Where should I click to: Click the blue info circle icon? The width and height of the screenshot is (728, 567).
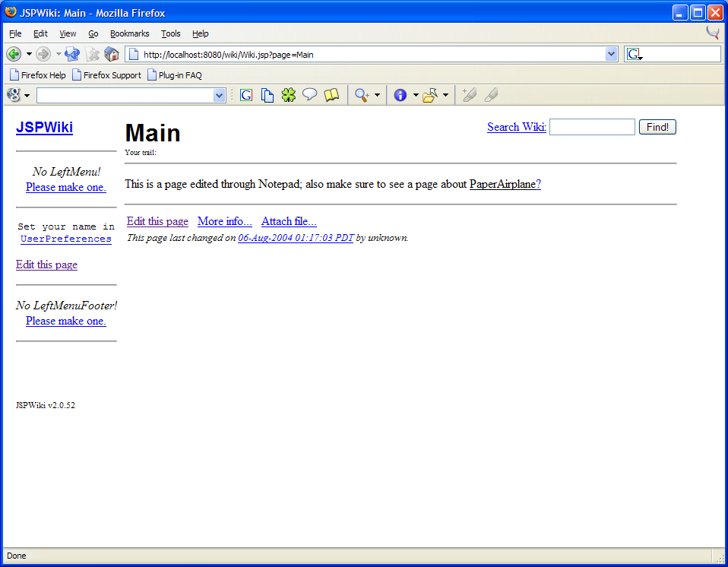pyautogui.click(x=400, y=95)
